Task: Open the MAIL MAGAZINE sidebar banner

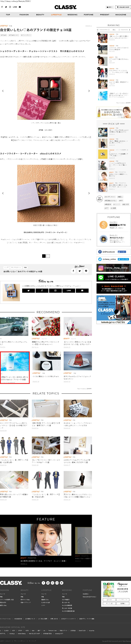Action: pos(114,288)
